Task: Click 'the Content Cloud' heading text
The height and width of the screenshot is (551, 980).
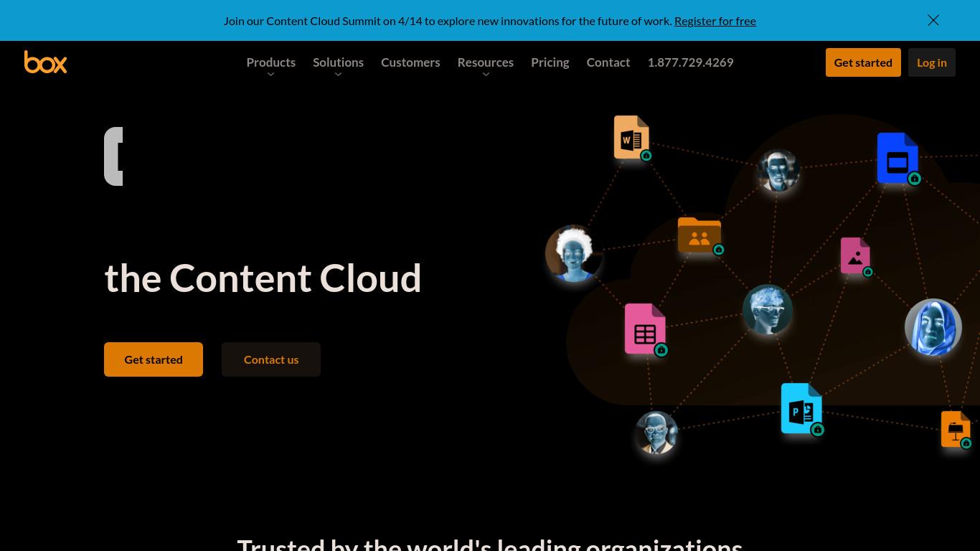Action: (263, 278)
